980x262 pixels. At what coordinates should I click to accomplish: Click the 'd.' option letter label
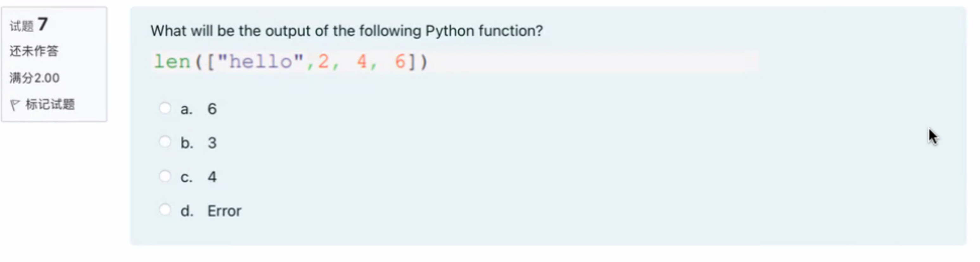187,211
